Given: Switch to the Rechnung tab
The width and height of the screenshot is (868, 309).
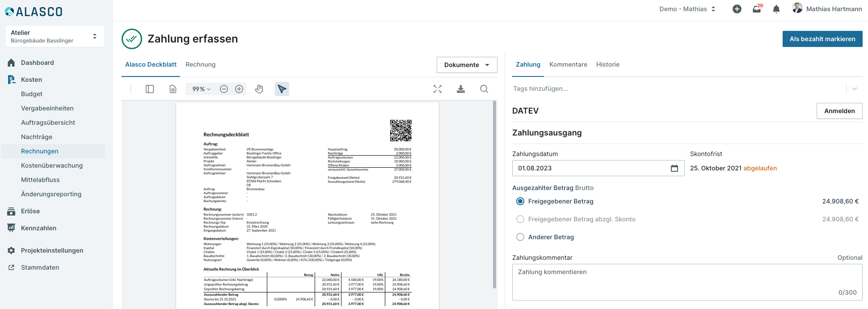Looking at the screenshot, I should point(200,64).
